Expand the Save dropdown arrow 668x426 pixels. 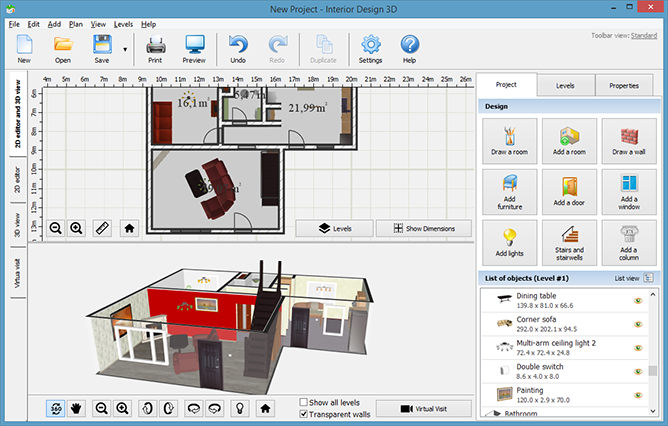(125, 49)
